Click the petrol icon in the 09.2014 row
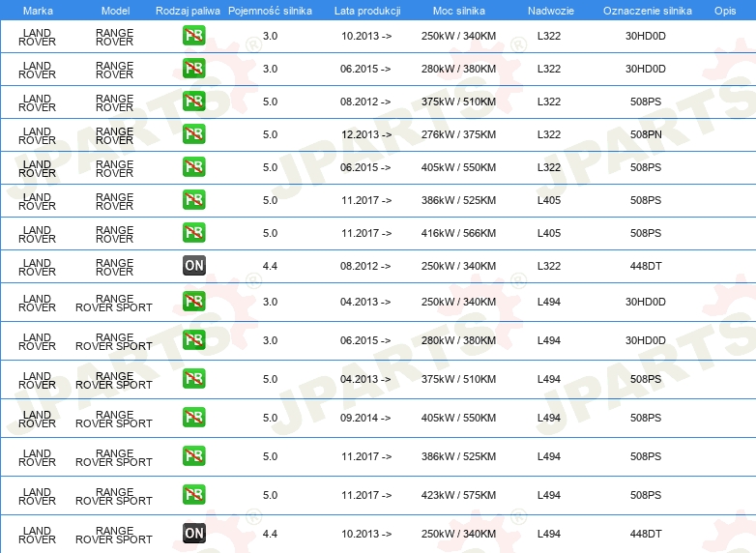 (193, 417)
